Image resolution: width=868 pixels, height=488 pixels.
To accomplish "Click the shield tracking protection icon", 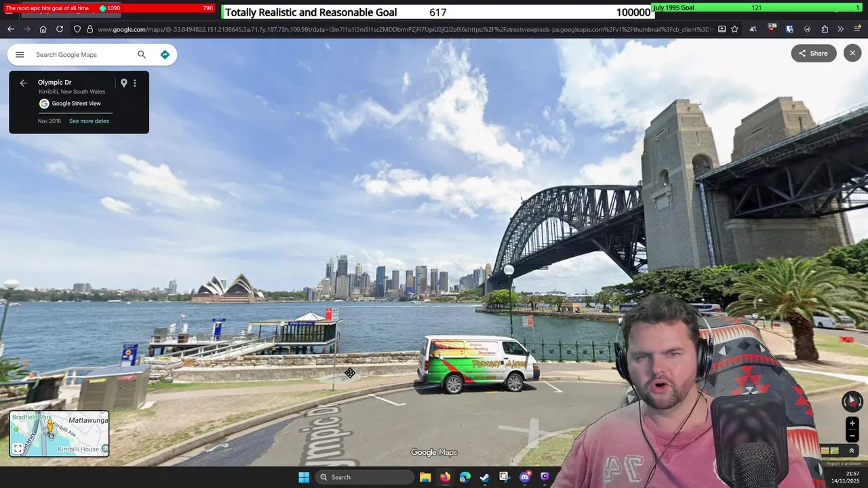I will [77, 29].
